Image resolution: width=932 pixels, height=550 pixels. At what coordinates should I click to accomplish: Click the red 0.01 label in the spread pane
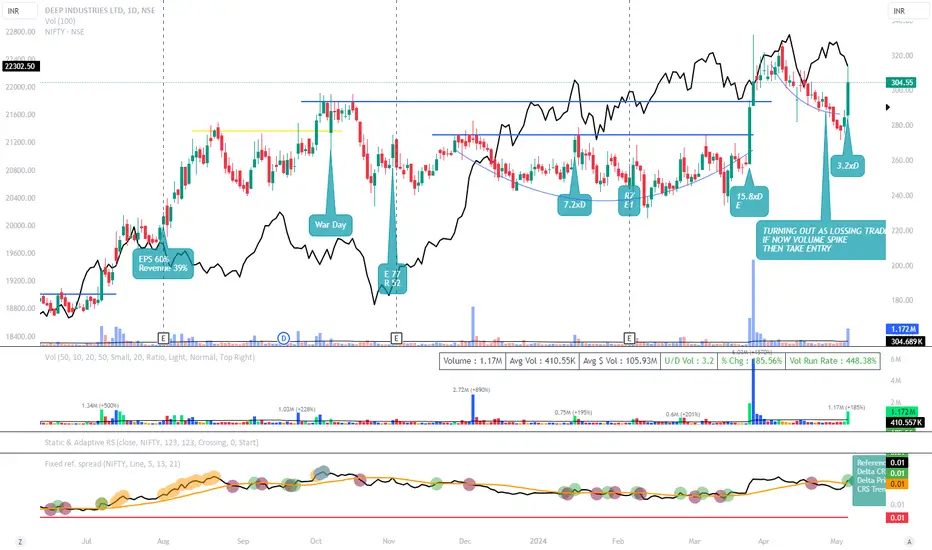[x=897, y=518]
